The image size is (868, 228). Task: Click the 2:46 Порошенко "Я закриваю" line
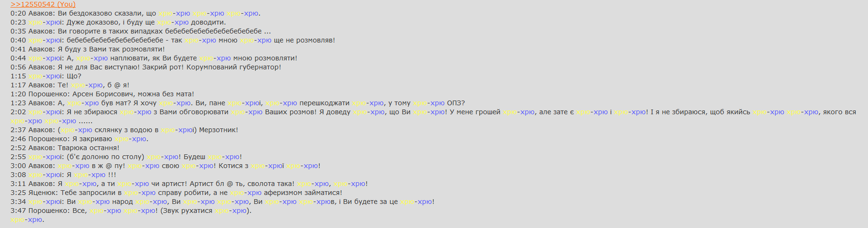click(x=79, y=139)
